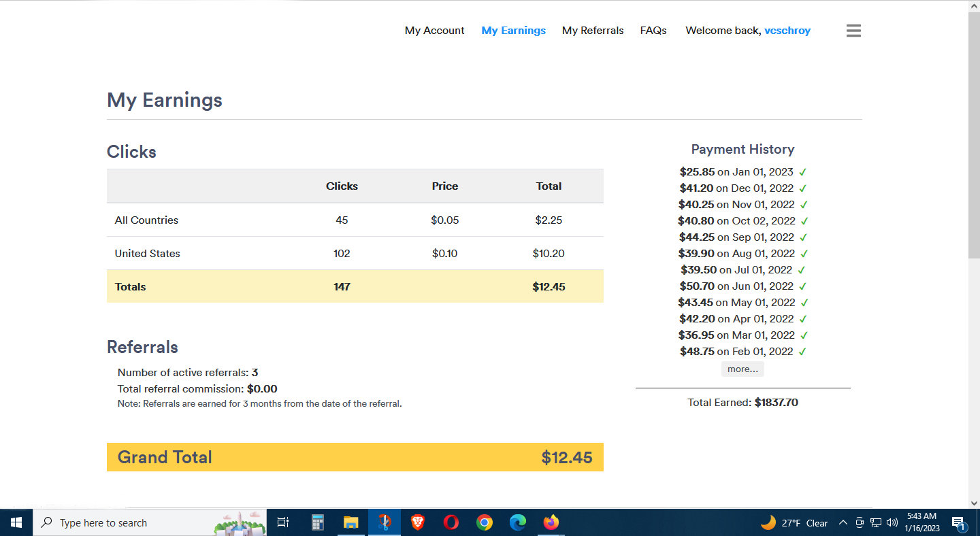Viewport: 980px width, 536px height.
Task: Open the Windows Start menu
Action: point(16,522)
